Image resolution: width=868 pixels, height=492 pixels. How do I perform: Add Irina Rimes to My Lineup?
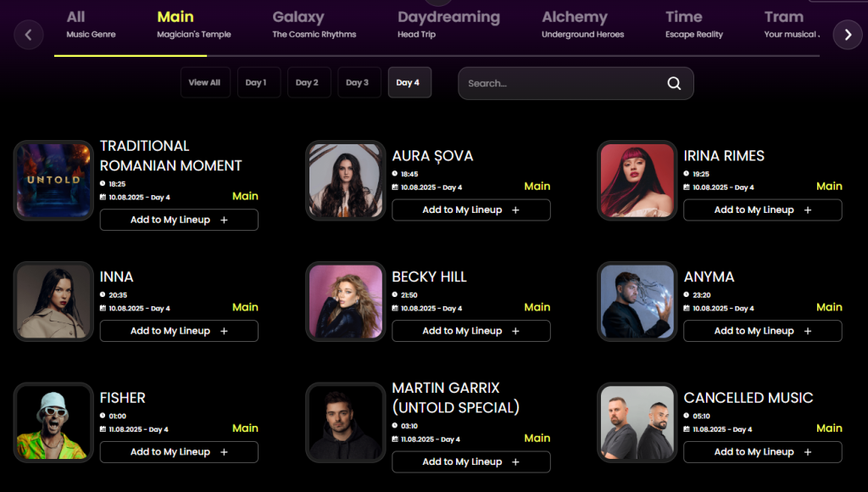762,210
